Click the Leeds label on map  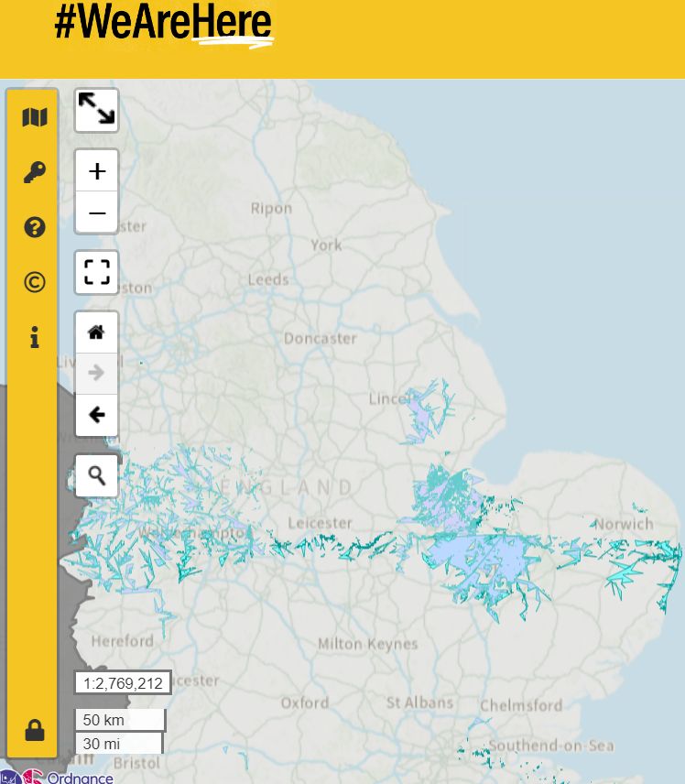point(268,279)
